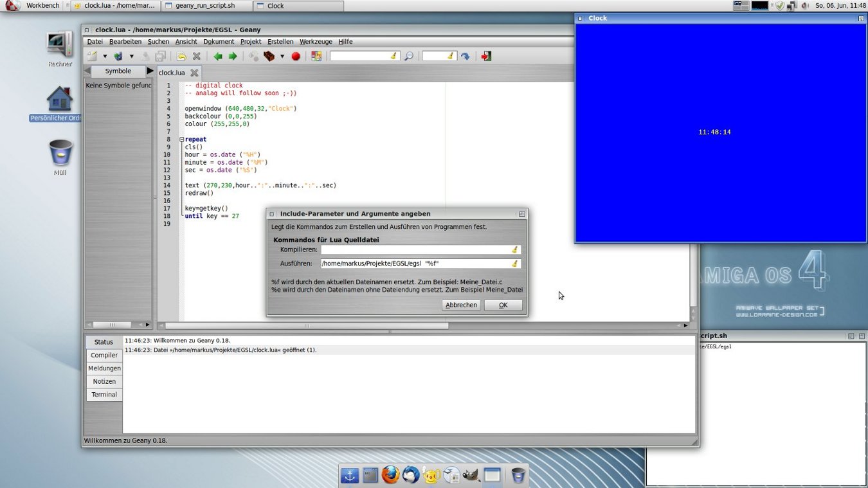
Task: Open the color chooser toolbar icon
Action: 316,57
